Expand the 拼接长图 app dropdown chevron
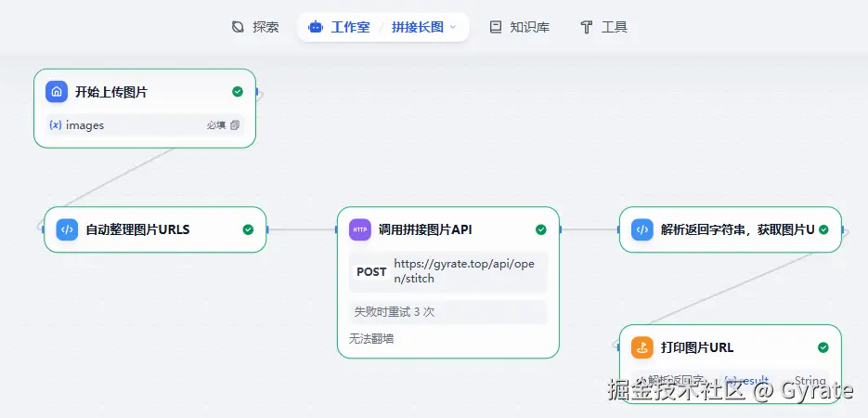This screenshot has width=868, height=418. click(x=453, y=27)
